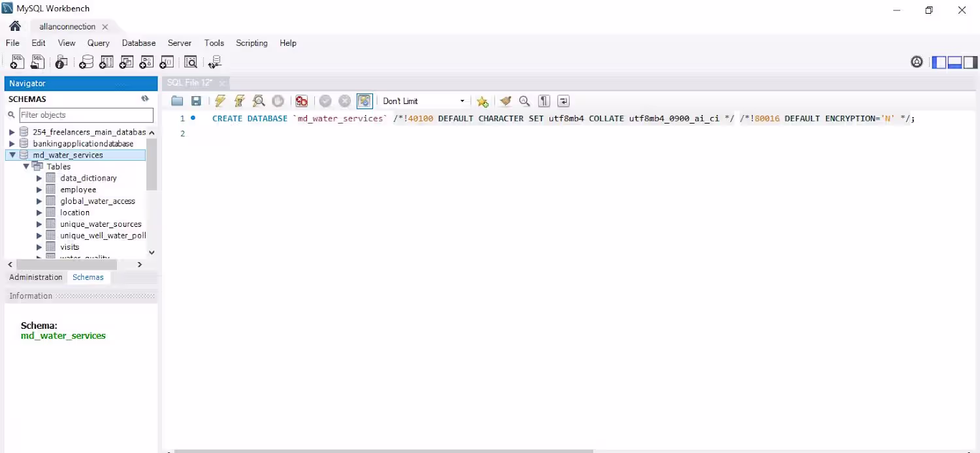The width and height of the screenshot is (980, 453).
Task: Toggle bottom output panel visibility
Action: 955,62
